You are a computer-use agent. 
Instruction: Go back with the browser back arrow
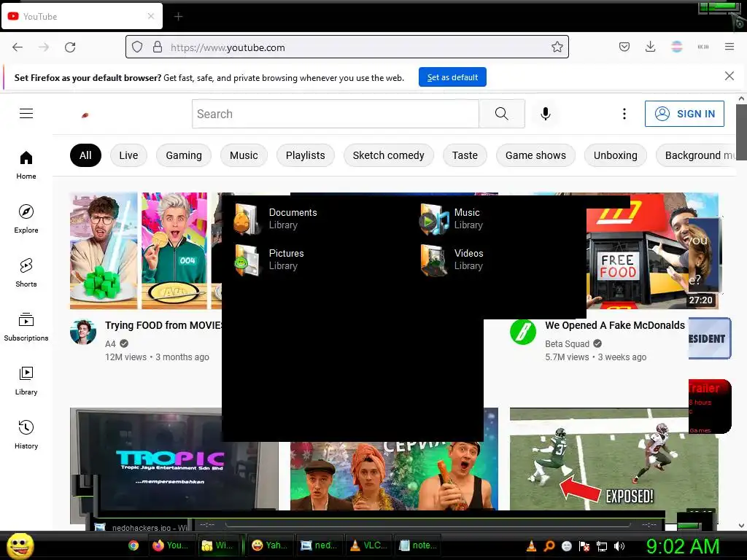pyautogui.click(x=18, y=47)
